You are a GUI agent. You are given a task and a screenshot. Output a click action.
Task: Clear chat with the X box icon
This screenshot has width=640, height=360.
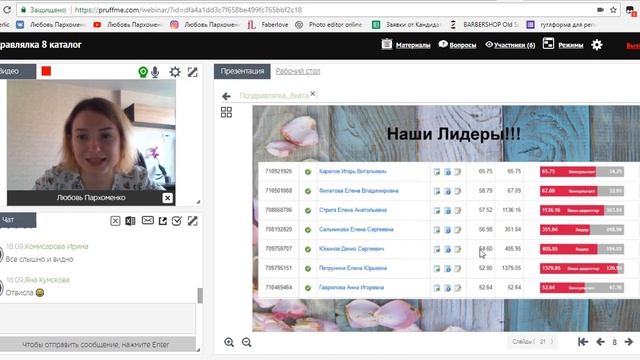115,221
